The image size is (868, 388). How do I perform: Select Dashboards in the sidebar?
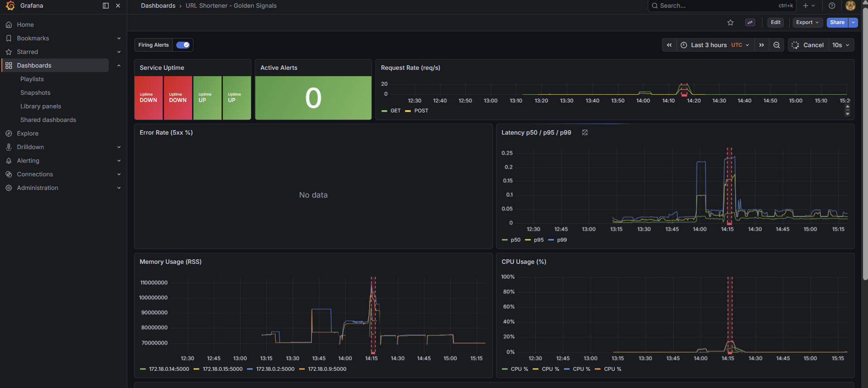pos(55,65)
